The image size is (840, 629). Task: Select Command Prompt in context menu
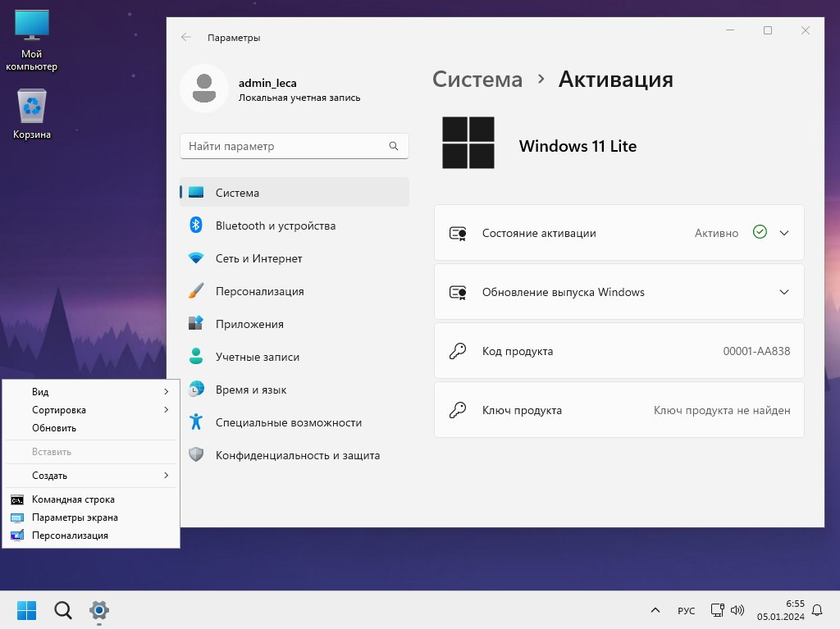[73, 499]
